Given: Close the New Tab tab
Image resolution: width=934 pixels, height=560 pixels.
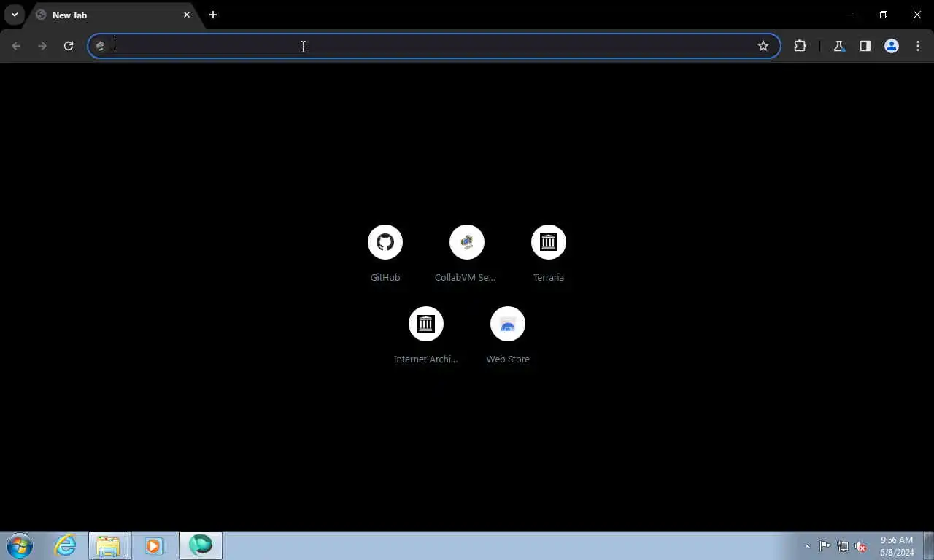Looking at the screenshot, I should (187, 15).
